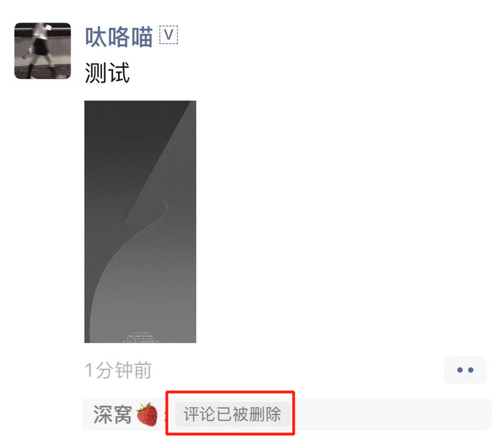Viewport: 504px width, 446px height.
Task: Open the posted gray wallpaper image
Action: click(140, 222)
